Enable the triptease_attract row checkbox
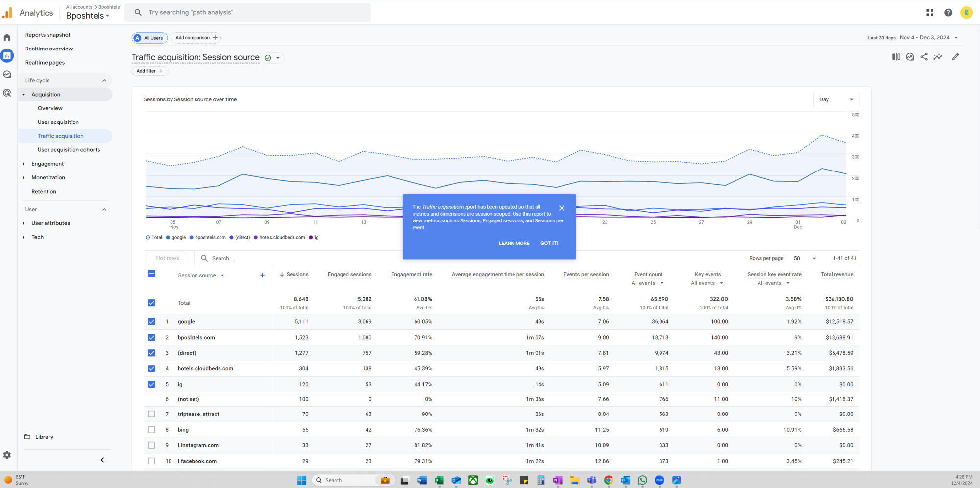Viewport: 980px width, 488px height. 151,414
